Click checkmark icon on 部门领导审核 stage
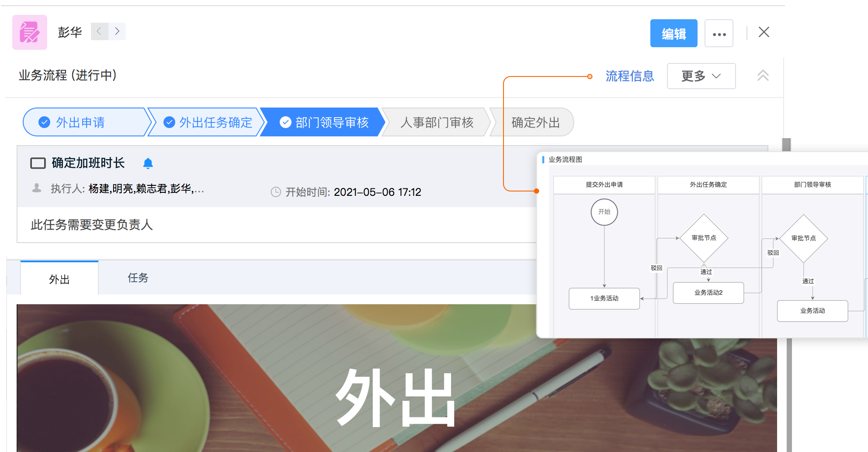This screenshot has width=868, height=452. (x=285, y=122)
